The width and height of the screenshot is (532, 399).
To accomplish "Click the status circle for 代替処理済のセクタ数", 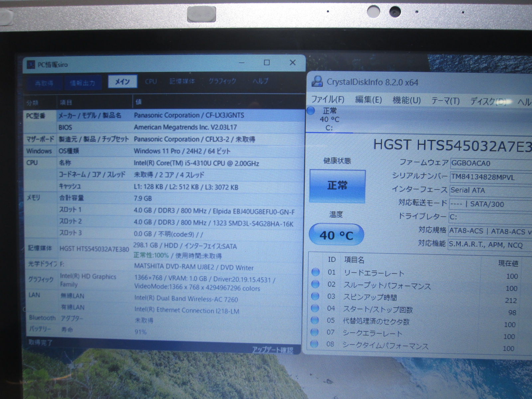I will [x=315, y=320].
